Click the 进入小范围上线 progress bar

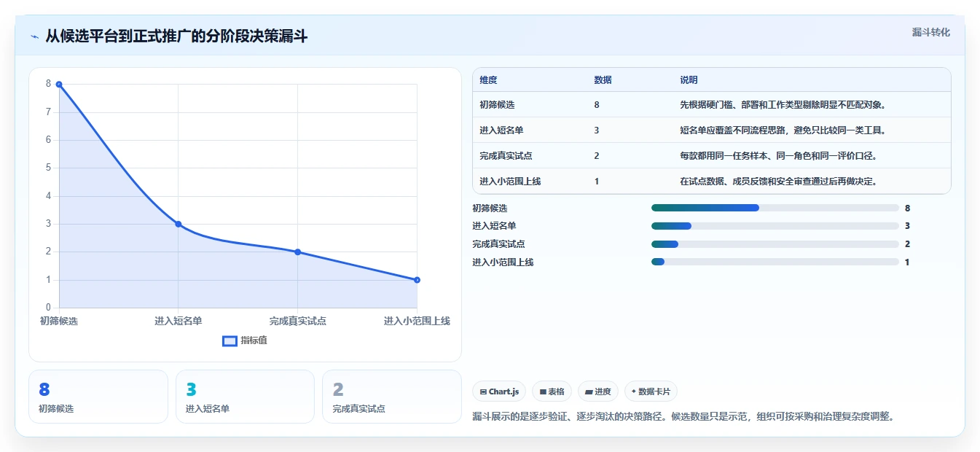tap(775, 262)
